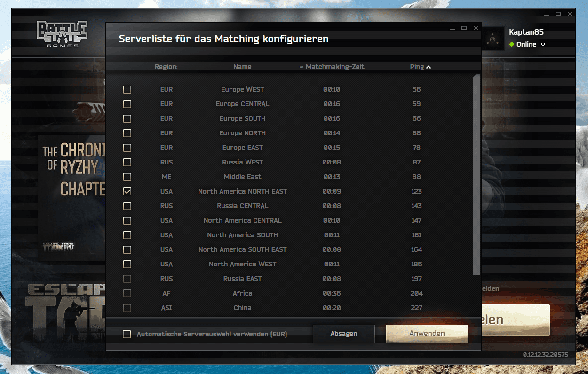588x374 pixels.
Task: Click the Battlestate Games logo
Action: [62, 34]
